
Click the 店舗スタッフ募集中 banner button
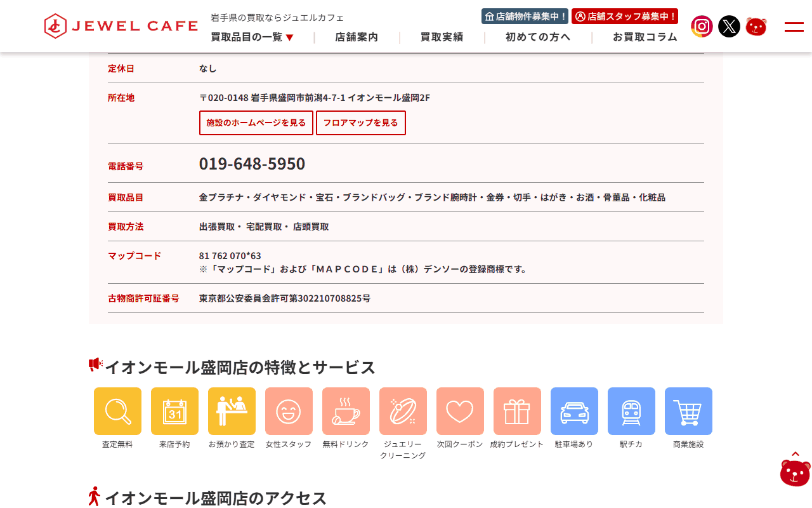[625, 16]
